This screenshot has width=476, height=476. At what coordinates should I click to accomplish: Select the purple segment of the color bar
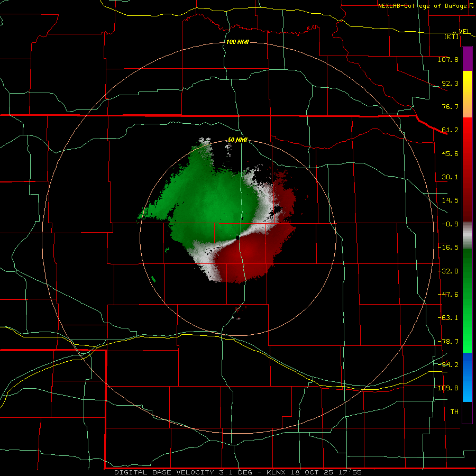(467, 59)
